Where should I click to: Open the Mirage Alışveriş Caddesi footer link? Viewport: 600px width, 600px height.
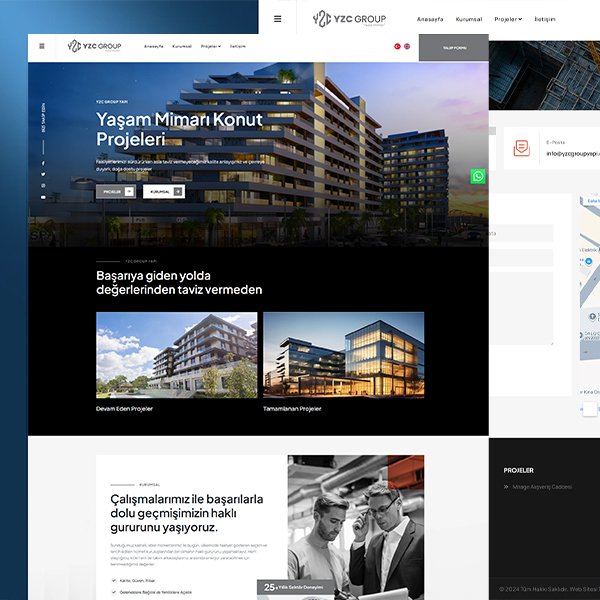coord(542,487)
